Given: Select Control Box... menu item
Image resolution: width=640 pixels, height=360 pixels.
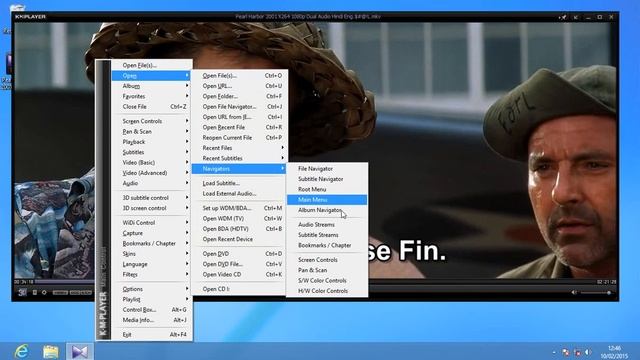Looking at the screenshot, I should tap(152, 309).
